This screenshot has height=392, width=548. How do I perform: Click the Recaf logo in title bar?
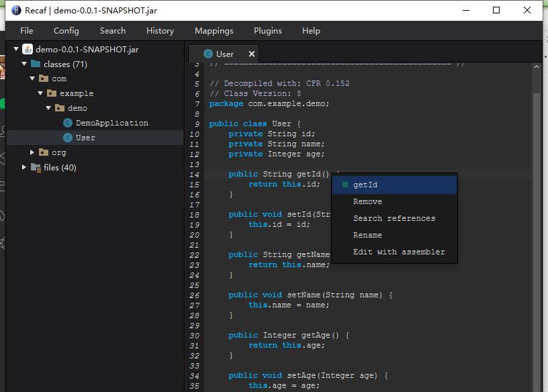16,10
